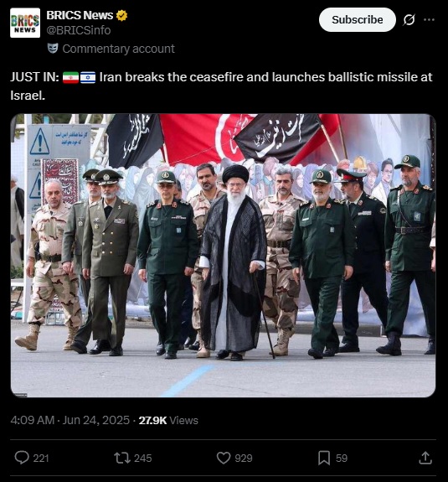Viewport: 448px width, 482px height.
Task: Open the three-dot more options menu
Action: (x=429, y=20)
